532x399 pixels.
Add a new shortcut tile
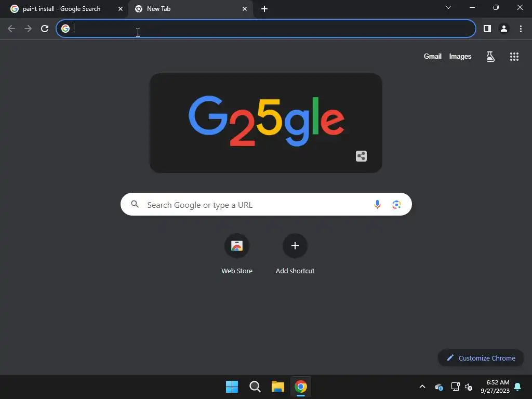click(295, 254)
